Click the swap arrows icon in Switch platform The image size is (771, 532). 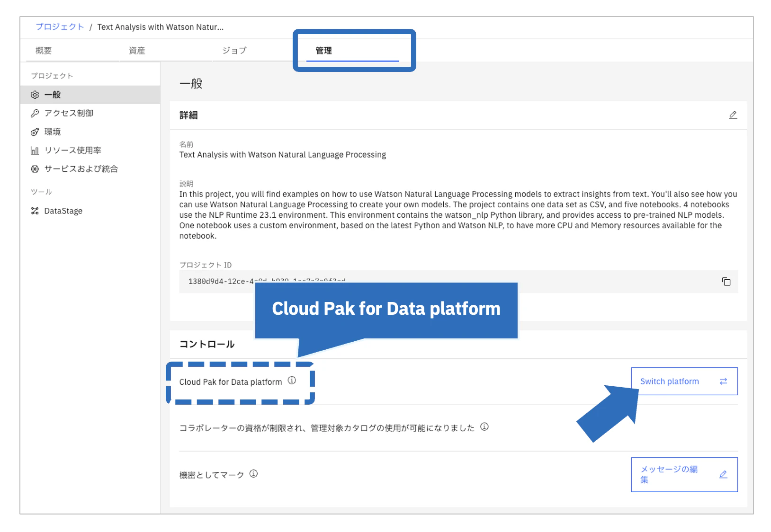(723, 381)
